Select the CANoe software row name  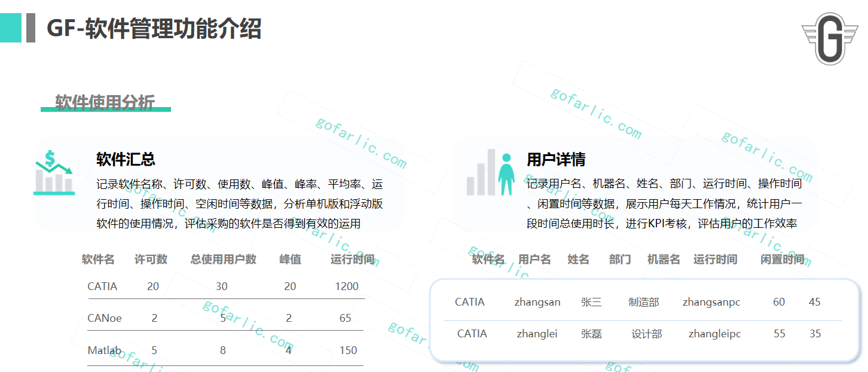point(105,318)
